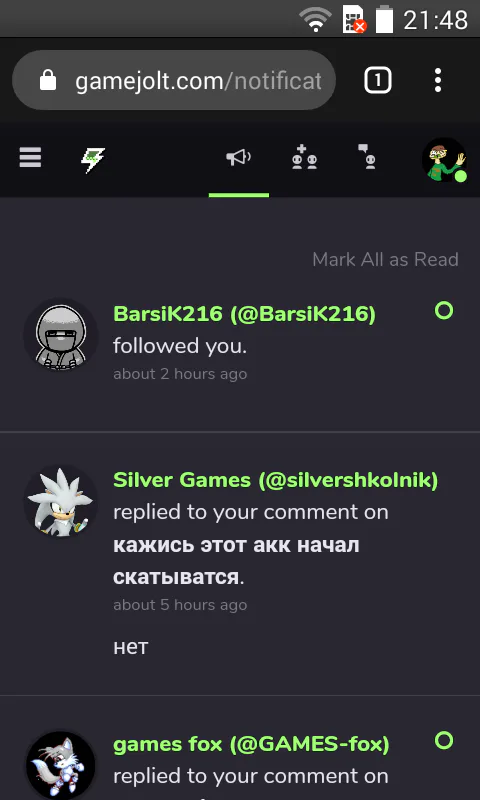Toggle read status on games fox notification
Image resolution: width=480 pixels, height=800 pixels.
point(444,740)
